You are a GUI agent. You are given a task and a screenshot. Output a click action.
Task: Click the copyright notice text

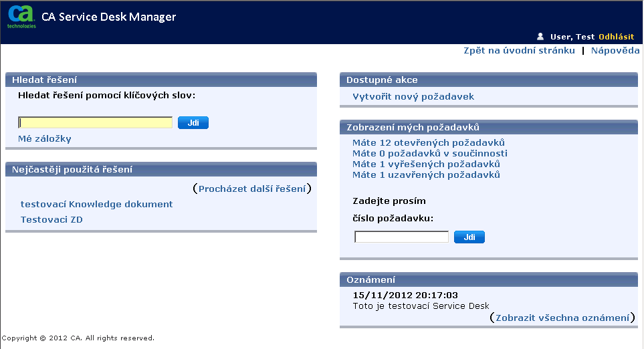(78, 338)
